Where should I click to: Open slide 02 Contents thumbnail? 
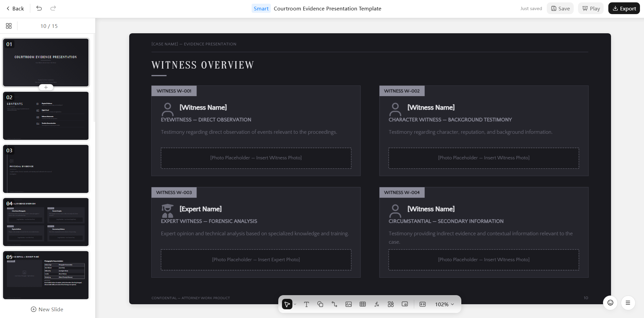[46, 116]
